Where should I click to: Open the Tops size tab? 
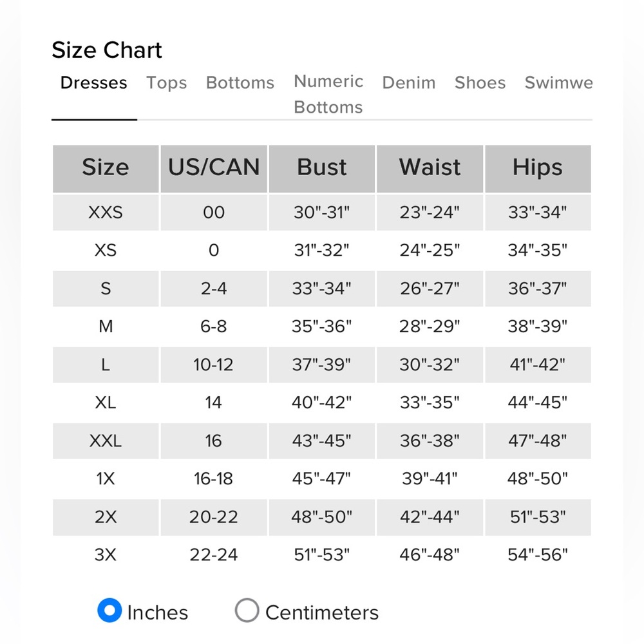click(166, 83)
